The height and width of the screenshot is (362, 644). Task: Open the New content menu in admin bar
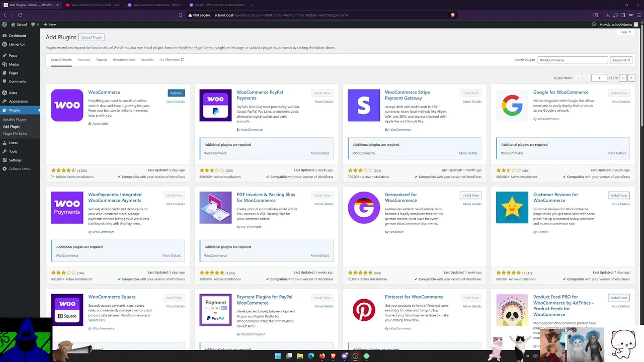pos(49,24)
